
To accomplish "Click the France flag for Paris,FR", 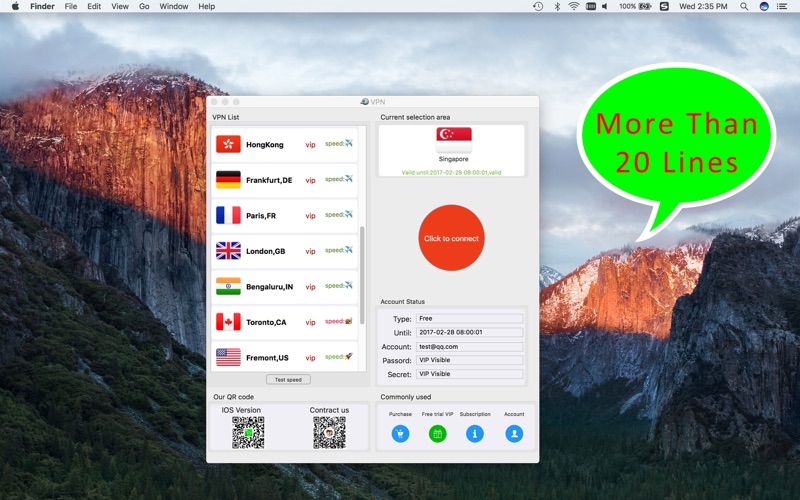I will (x=228, y=215).
